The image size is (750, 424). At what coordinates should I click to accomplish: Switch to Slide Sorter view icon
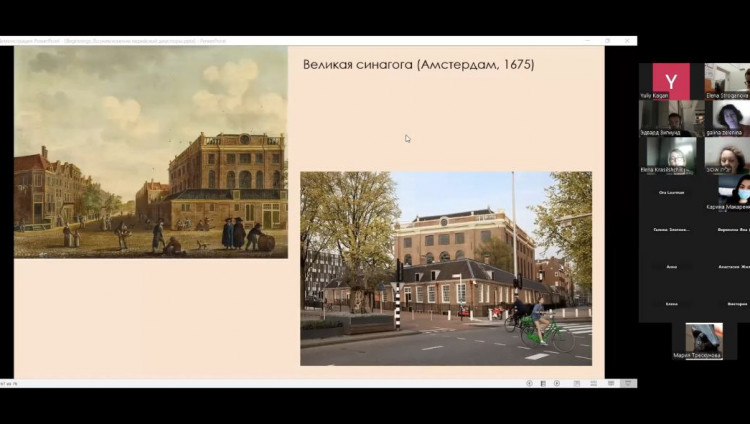click(594, 383)
